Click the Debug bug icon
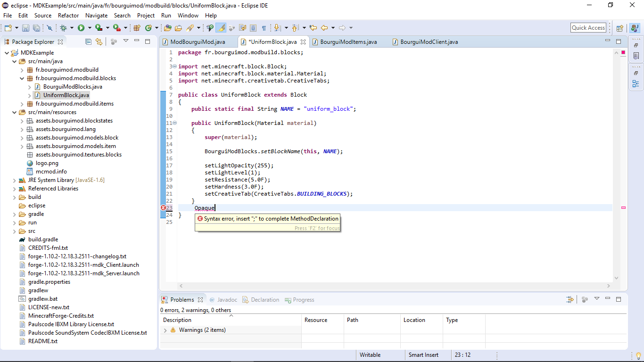644x362 pixels. tap(64, 28)
